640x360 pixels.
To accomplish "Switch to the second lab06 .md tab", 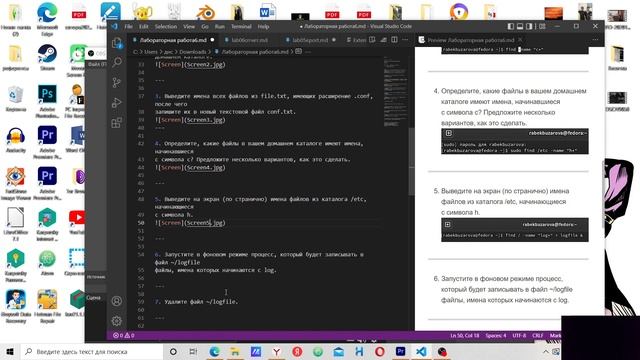I will pos(249,40).
